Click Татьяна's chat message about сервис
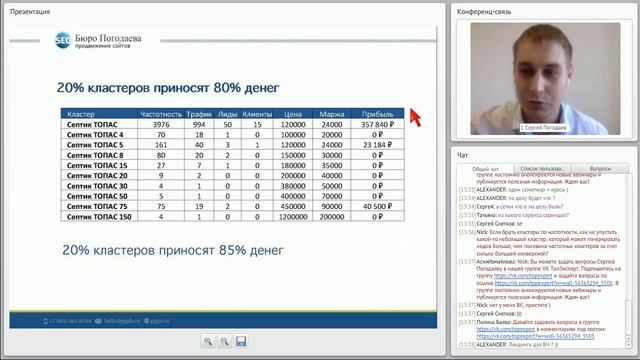This screenshot has width=640, height=360. 513,215
